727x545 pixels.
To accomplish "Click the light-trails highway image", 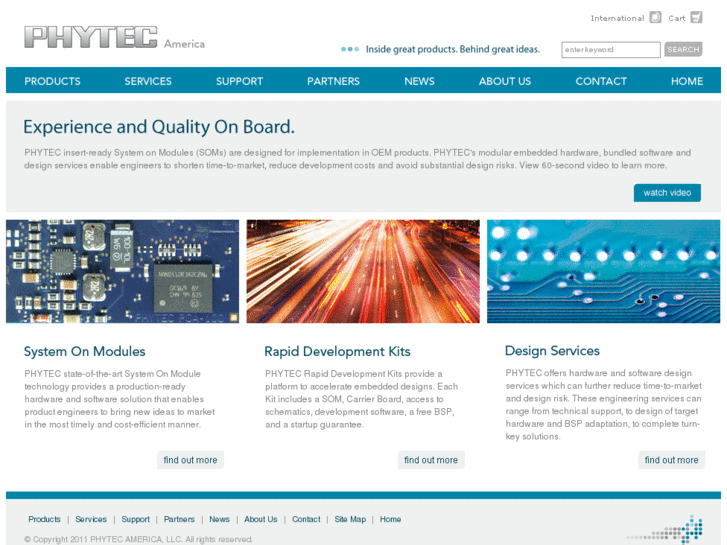I will click(x=363, y=271).
